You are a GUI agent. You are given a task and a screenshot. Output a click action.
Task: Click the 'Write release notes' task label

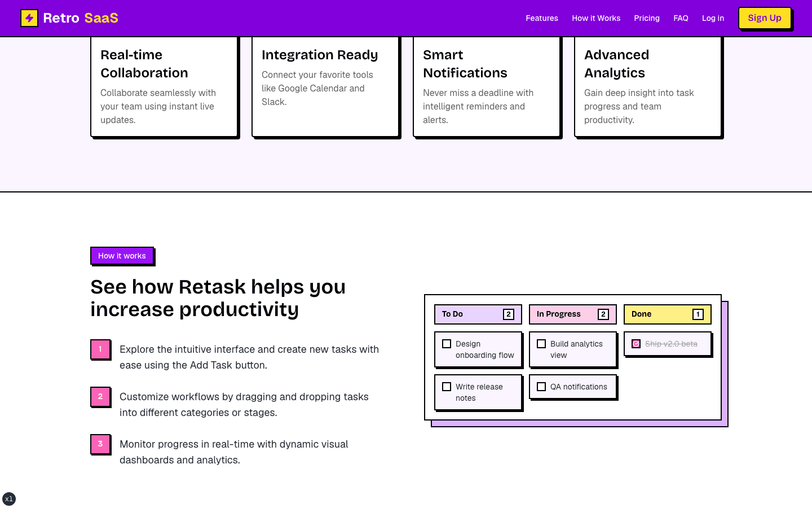[479, 392]
